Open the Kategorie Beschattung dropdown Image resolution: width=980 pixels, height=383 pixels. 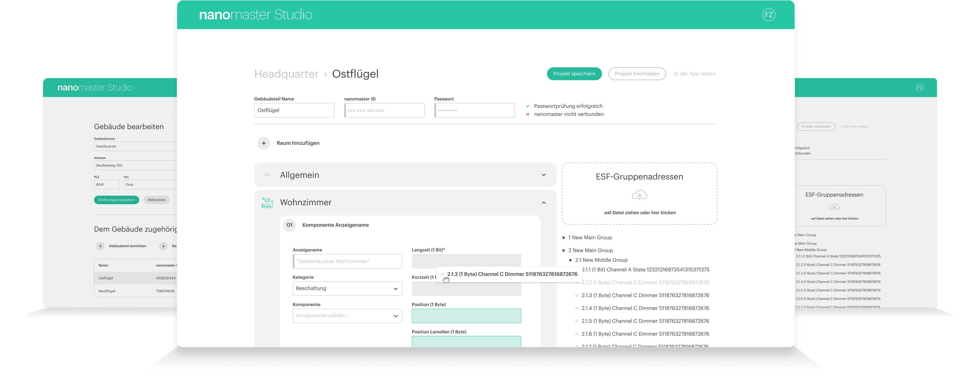pyautogui.click(x=347, y=289)
